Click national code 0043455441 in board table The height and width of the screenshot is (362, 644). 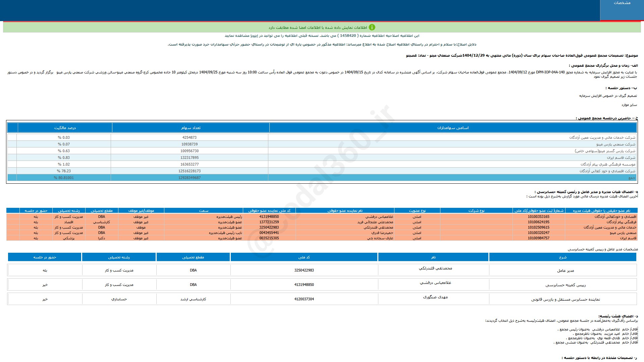point(269,233)
